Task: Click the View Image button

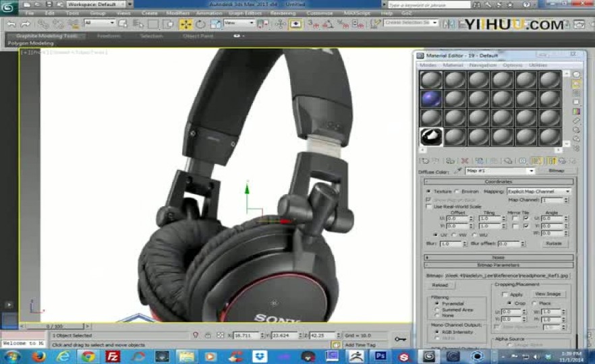Action: (548, 294)
